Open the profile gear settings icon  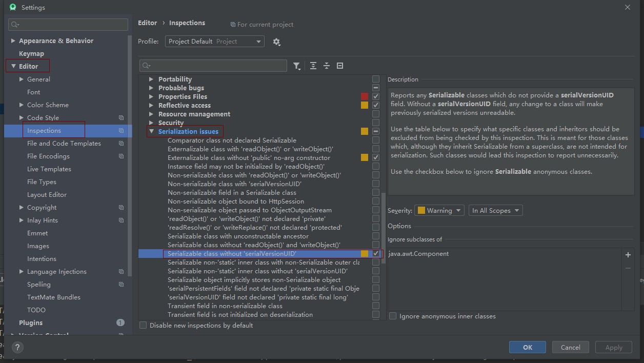point(277,42)
